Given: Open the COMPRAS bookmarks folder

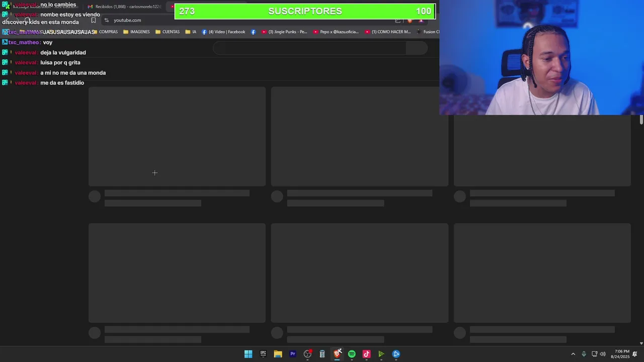Looking at the screenshot, I should (105, 32).
